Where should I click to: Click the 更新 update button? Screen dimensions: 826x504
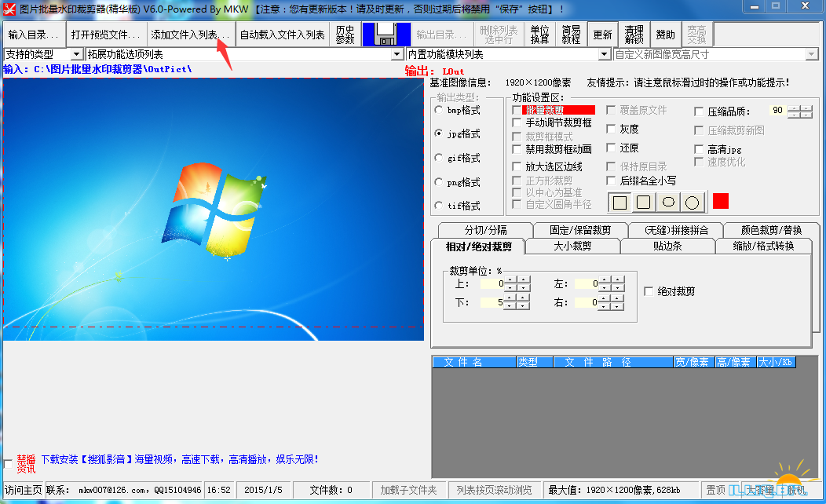tap(603, 35)
